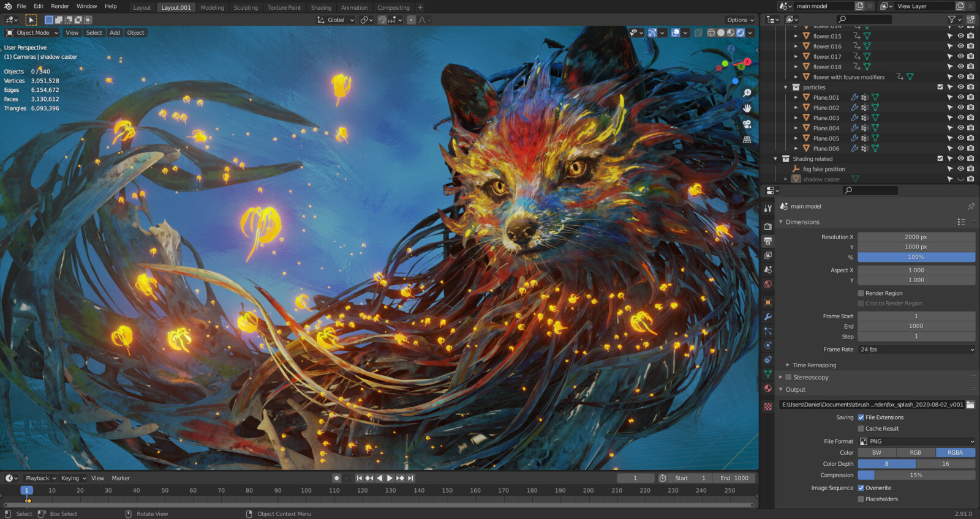The height and width of the screenshot is (519, 980).
Task: Select material preview viewport shading
Action: tap(731, 33)
